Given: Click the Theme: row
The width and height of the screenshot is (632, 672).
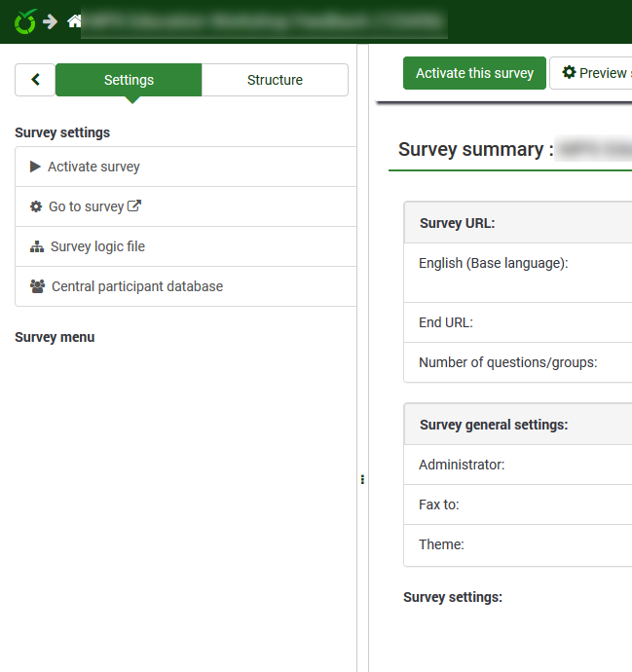Looking at the screenshot, I should click(x=518, y=544).
